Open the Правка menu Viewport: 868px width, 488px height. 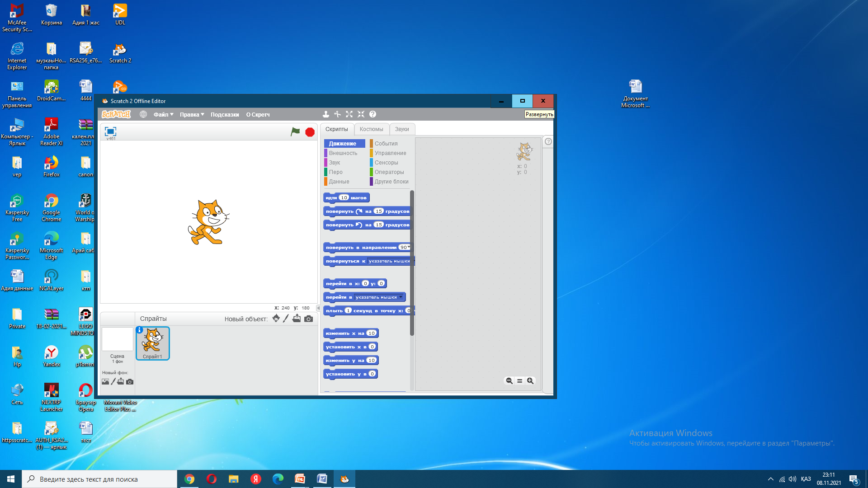click(192, 114)
